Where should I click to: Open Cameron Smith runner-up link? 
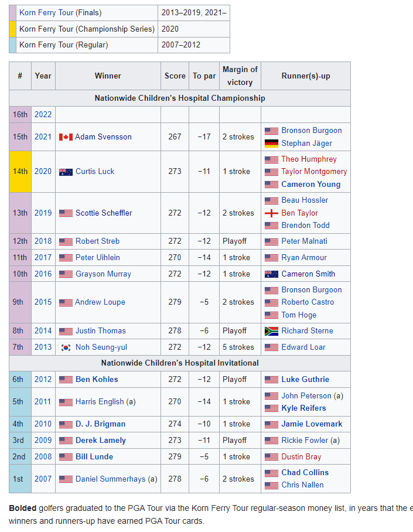point(308,274)
